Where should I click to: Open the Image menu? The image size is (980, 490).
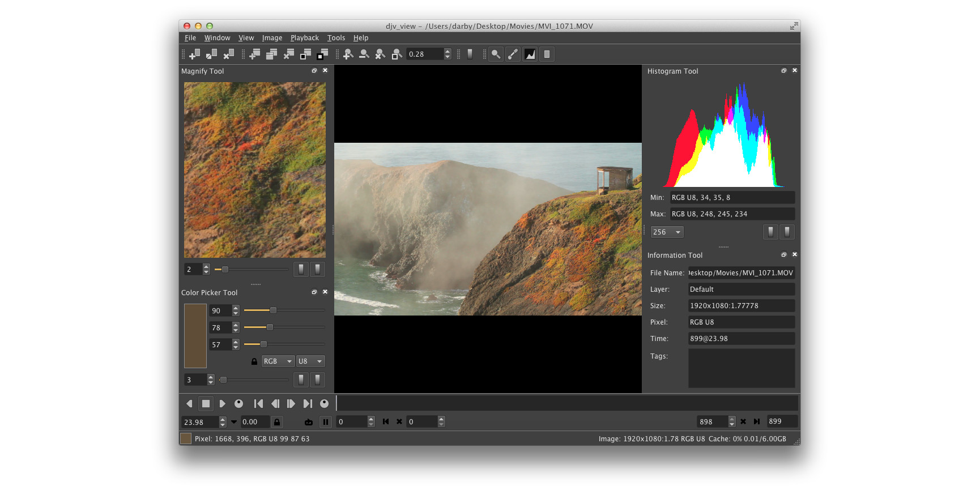[272, 38]
